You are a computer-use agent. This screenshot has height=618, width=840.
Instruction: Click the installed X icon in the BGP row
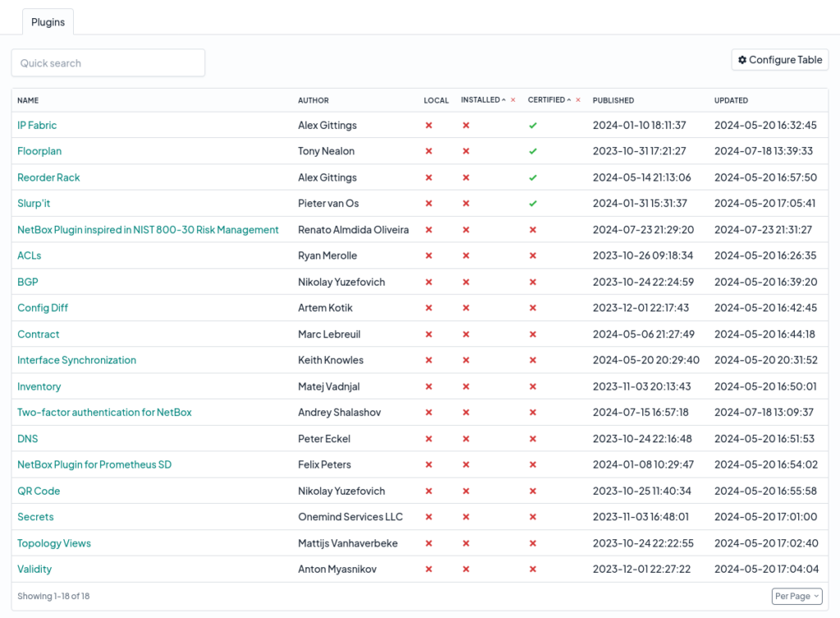point(466,282)
